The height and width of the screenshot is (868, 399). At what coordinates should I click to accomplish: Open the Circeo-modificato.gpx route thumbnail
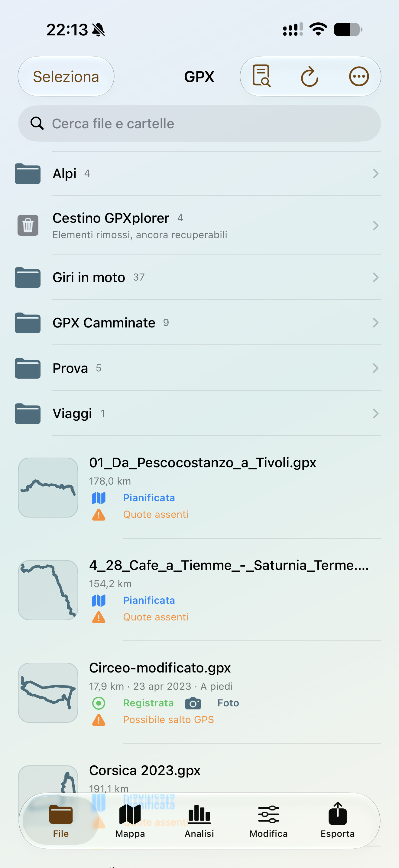click(48, 693)
